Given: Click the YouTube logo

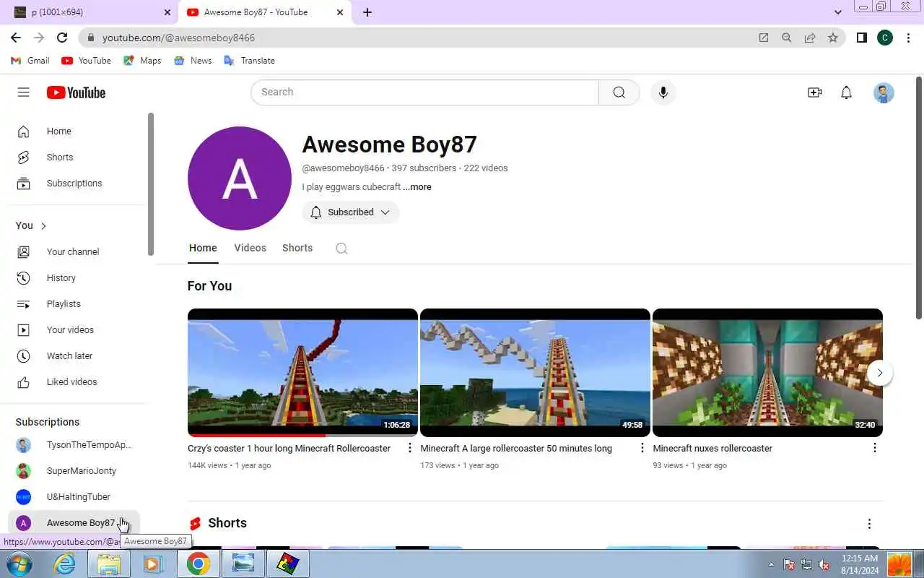Looking at the screenshot, I should pos(76,92).
